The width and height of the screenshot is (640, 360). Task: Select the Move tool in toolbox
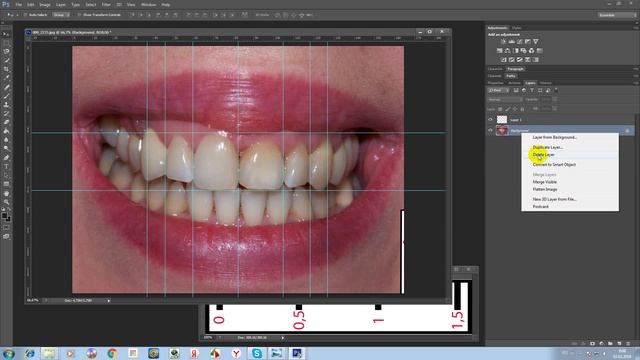6,34
